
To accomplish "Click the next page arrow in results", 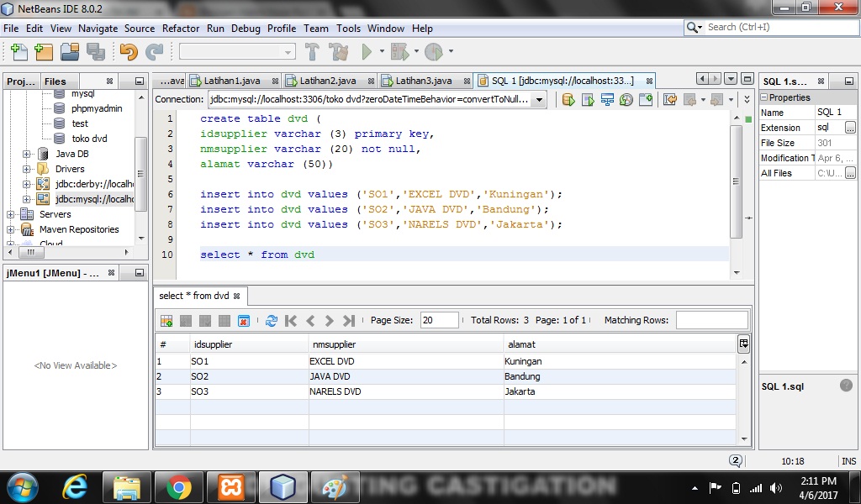I will click(330, 320).
